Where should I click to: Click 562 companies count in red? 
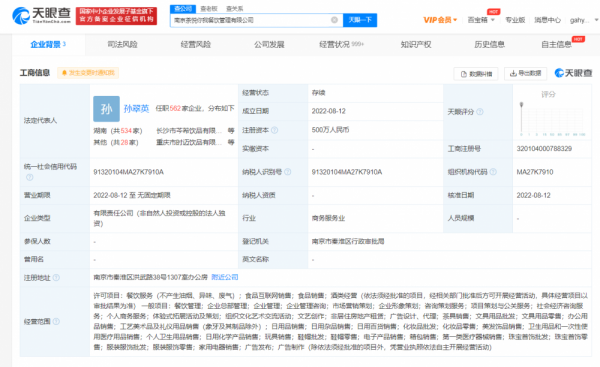pos(175,109)
